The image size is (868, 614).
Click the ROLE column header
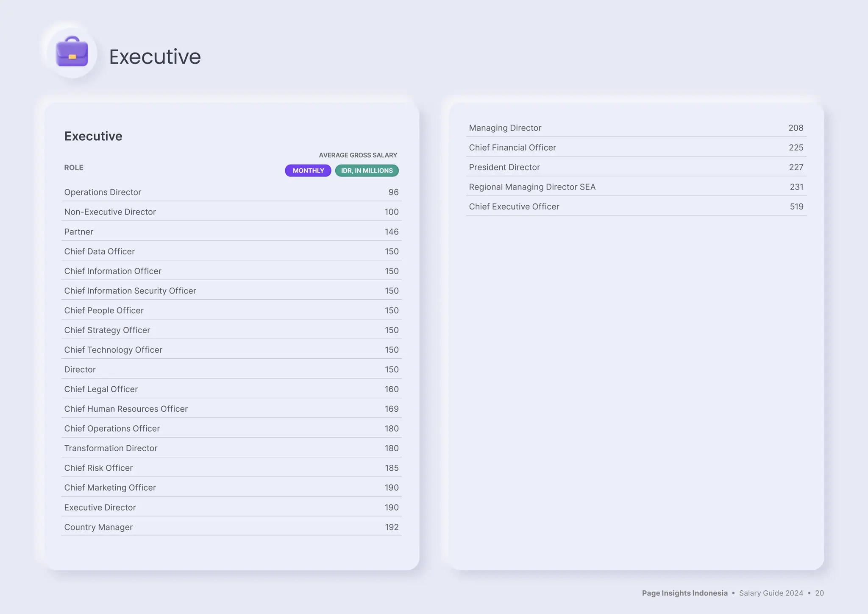74,167
